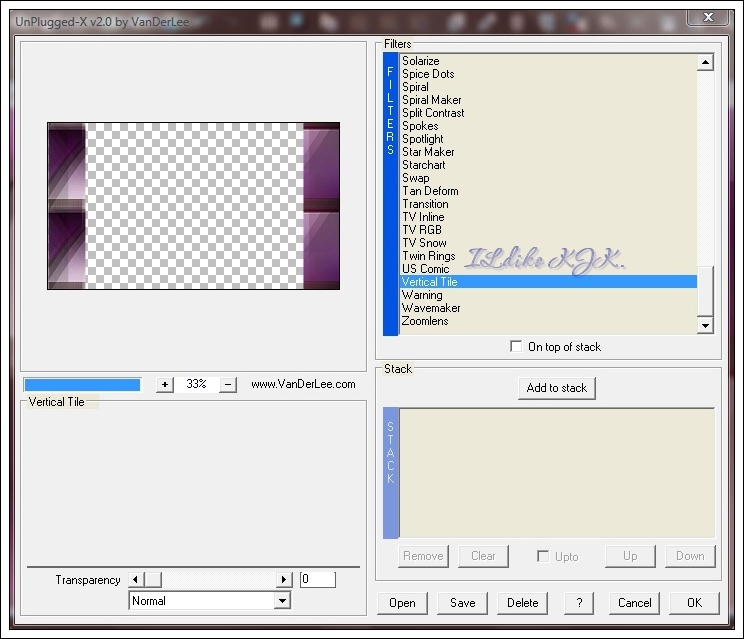Select Wavemaker filter from list

431,308
